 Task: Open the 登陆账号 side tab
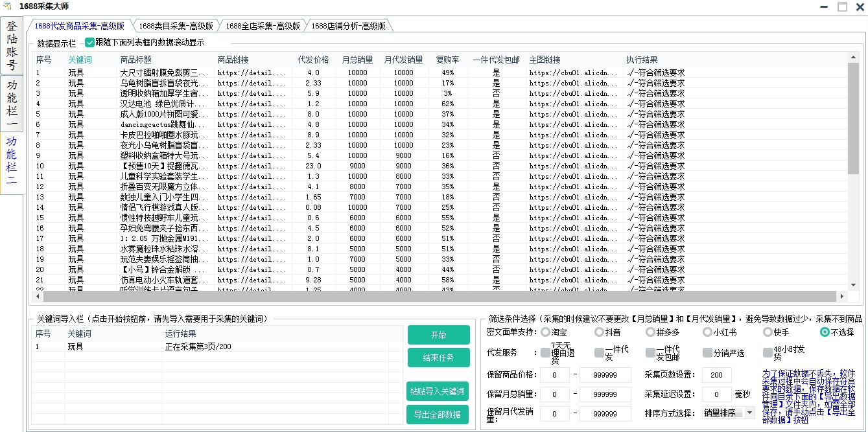click(x=12, y=46)
